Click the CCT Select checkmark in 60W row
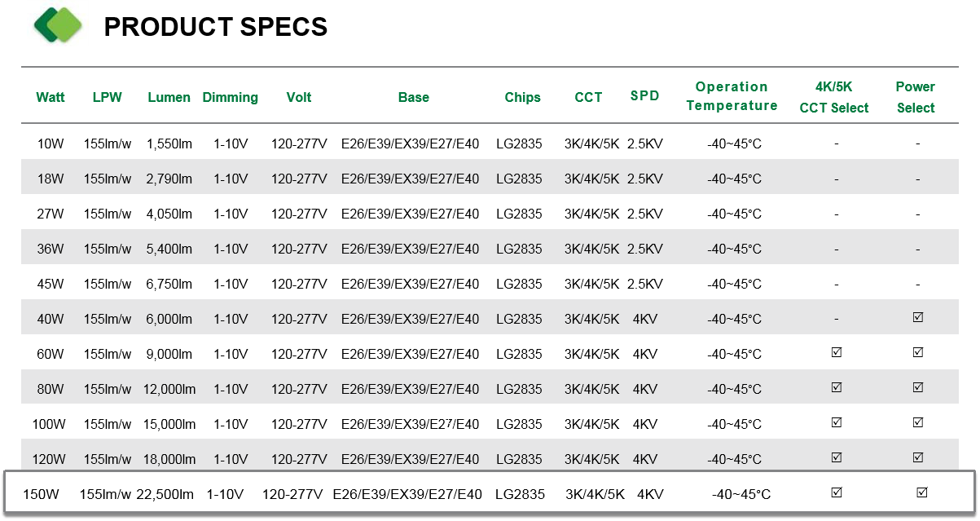Image resolution: width=980 pixels, height=521 pixels. (x=836, y=353)
